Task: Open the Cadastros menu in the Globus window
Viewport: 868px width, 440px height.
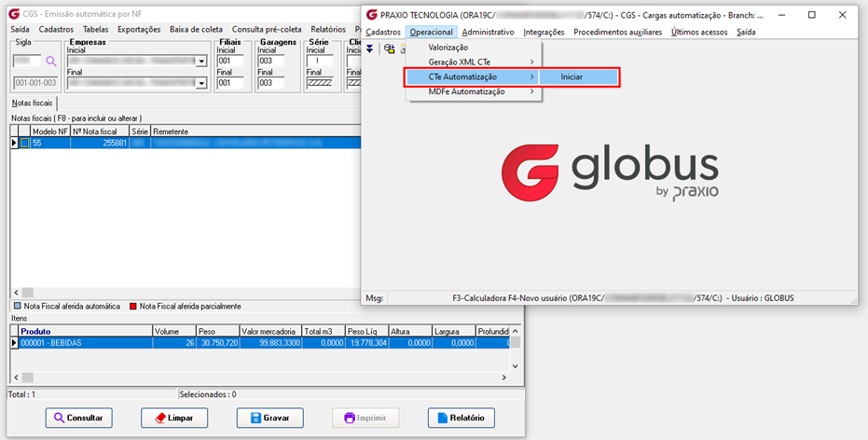Action: coord(383,32)
